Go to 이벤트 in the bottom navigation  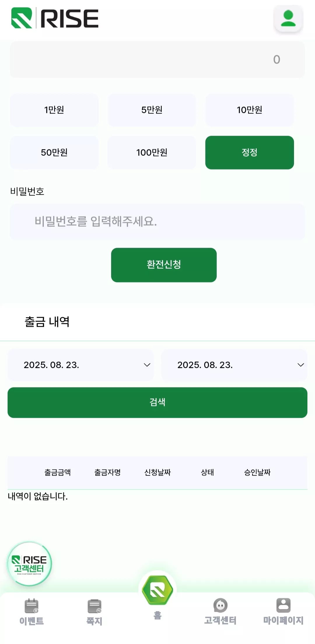(x=32, y=612)
